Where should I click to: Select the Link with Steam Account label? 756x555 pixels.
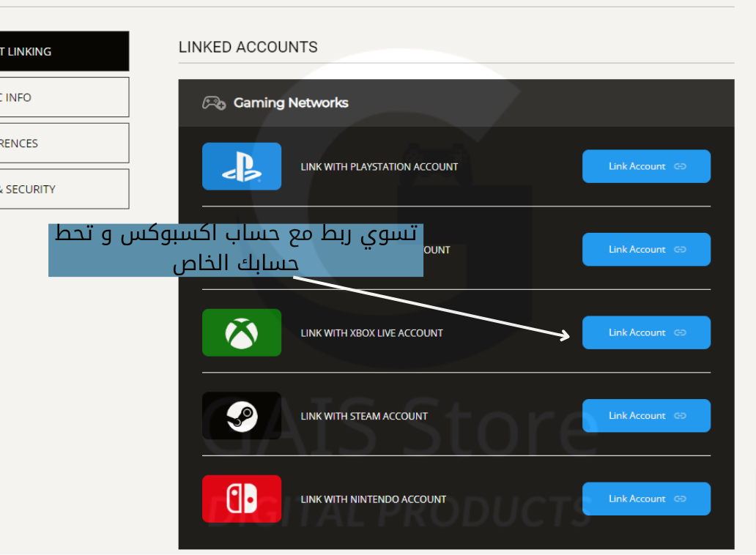[364, 417]
